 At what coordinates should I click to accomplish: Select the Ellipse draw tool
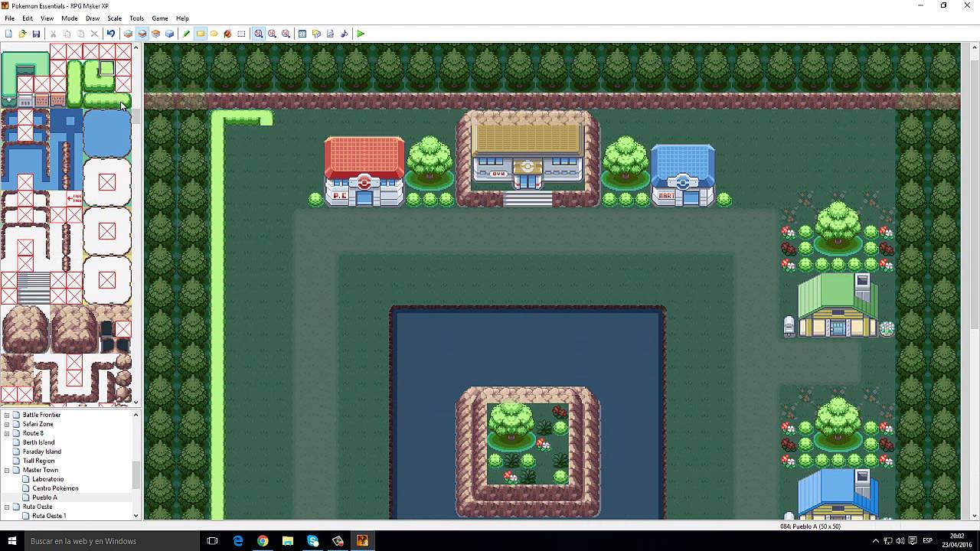point(214,34)
